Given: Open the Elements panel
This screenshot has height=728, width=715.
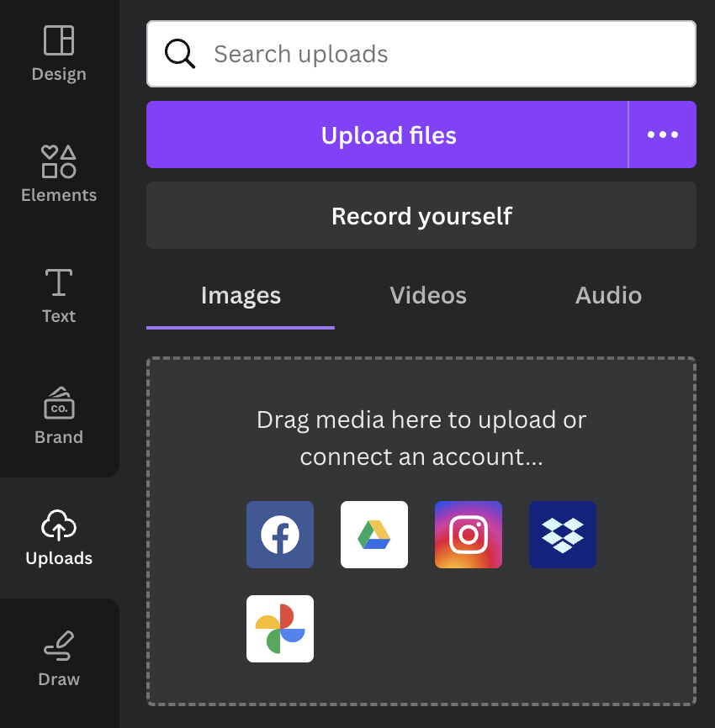Looking at the screenshot, I should [x=59, y=174].
